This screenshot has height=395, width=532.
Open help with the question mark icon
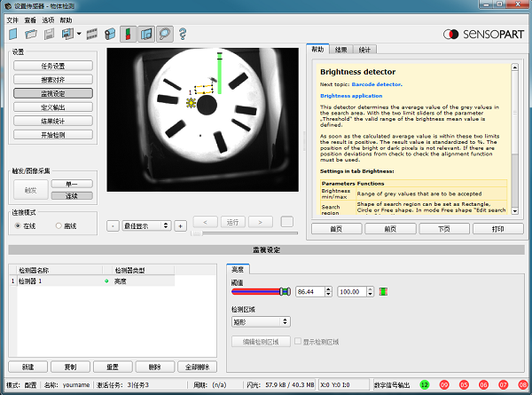pyautogui.click(x=183, y=35)
